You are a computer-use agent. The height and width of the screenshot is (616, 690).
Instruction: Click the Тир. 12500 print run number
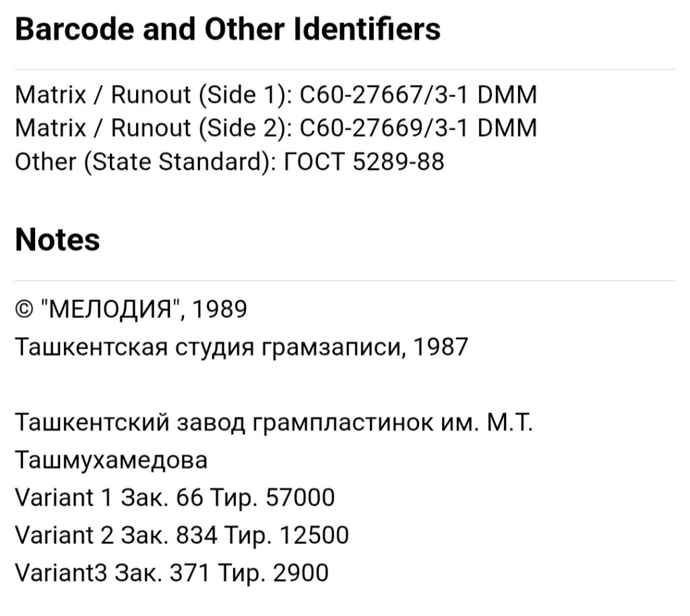tap(286, 536)
